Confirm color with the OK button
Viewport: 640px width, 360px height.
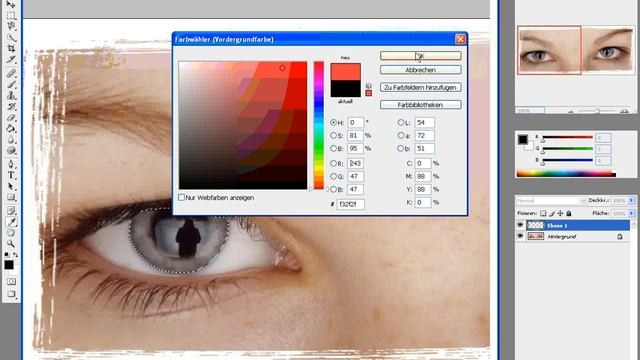coord(420,56)
